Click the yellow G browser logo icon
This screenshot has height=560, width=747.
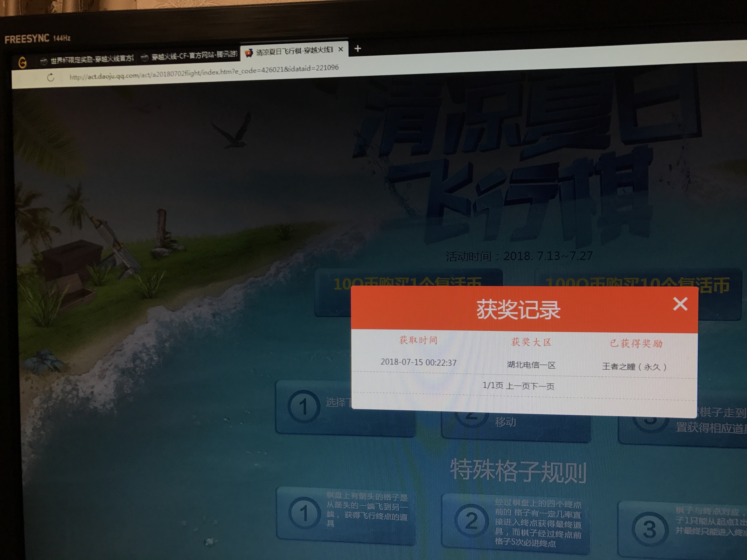23,62
